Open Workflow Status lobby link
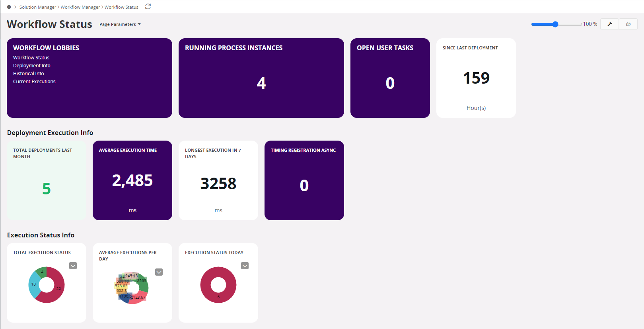644x329 pixels. coord(31,58)
